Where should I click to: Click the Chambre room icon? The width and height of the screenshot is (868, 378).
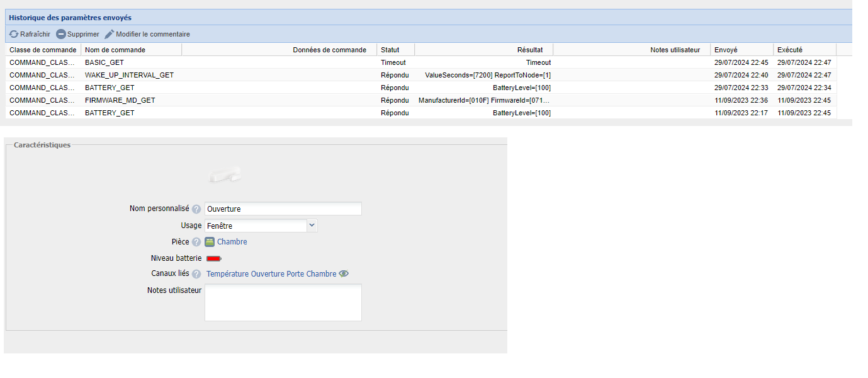210,242
